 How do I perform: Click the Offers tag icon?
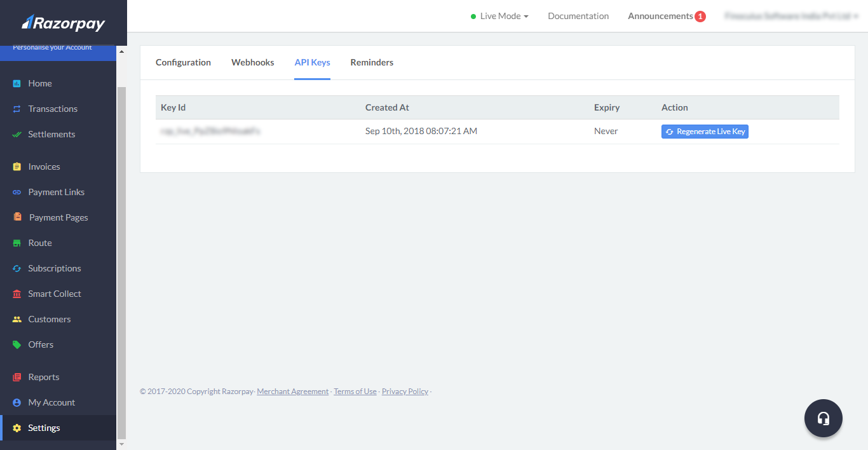(17, 344)
